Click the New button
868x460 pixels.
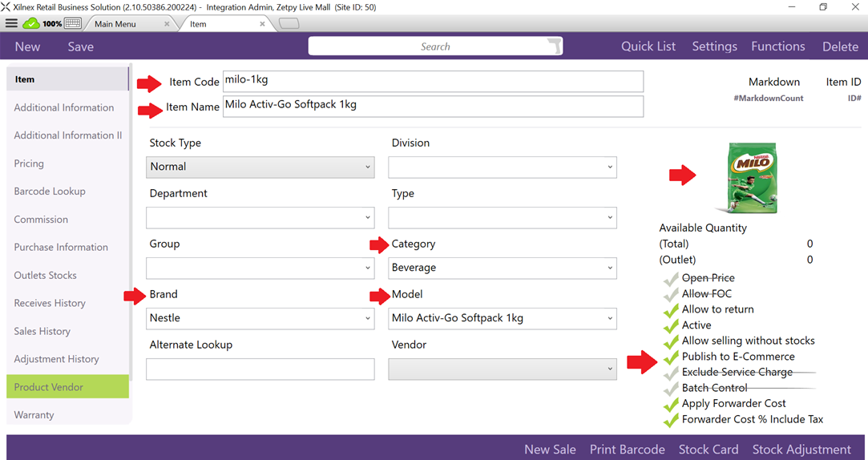click(28, 46)
